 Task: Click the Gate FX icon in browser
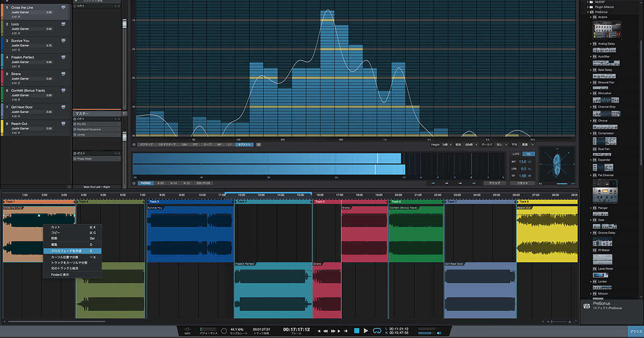pyautogui.click(x=595, y=221)
